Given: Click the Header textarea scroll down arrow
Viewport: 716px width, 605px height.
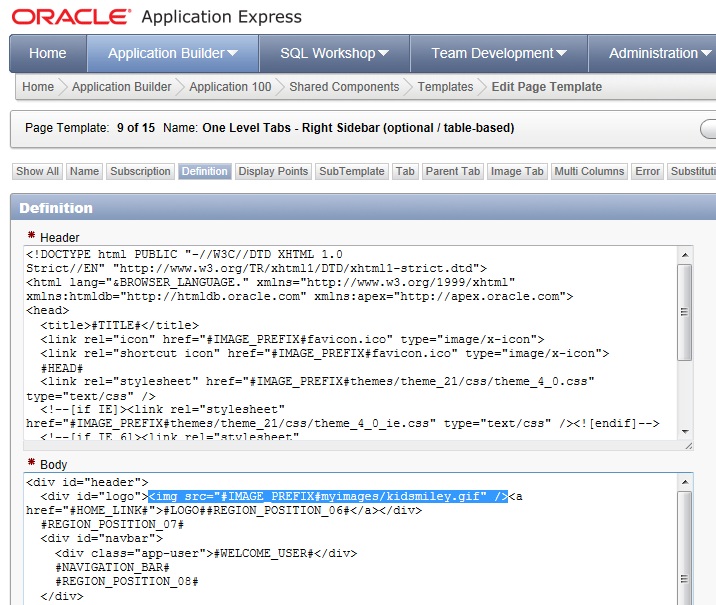Looking at the screenshot, I should click(x=685, y=431).
